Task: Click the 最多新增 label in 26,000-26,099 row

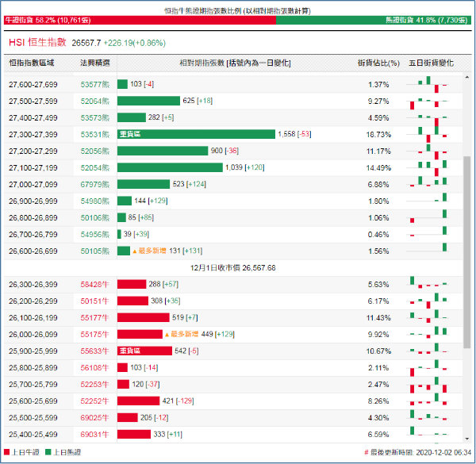Action: [x=182, y=335]
